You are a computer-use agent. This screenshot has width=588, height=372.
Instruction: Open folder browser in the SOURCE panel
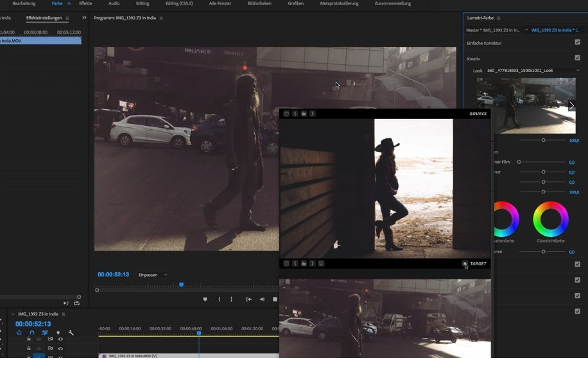coord(304,114)
